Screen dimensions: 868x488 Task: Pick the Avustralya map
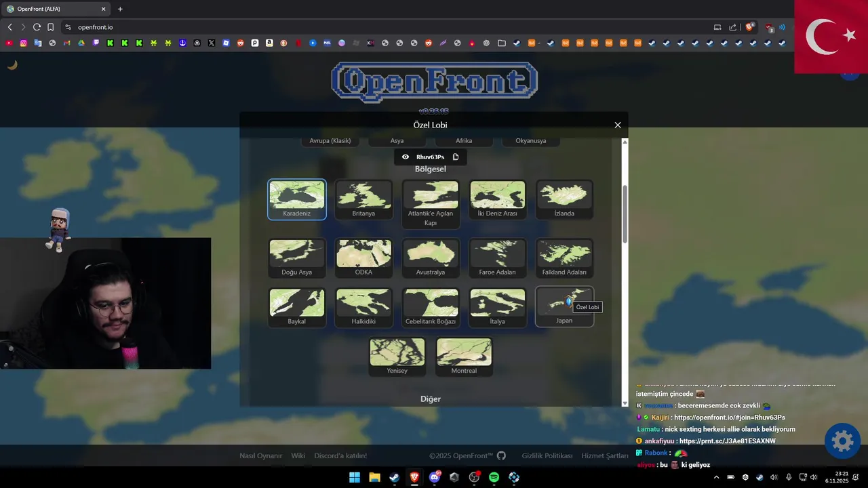(x=431, y=258)
